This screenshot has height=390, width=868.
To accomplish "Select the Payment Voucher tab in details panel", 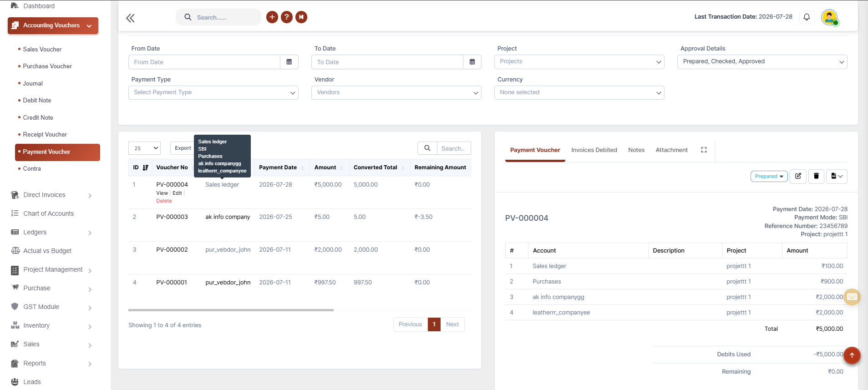I will point(535,150).
